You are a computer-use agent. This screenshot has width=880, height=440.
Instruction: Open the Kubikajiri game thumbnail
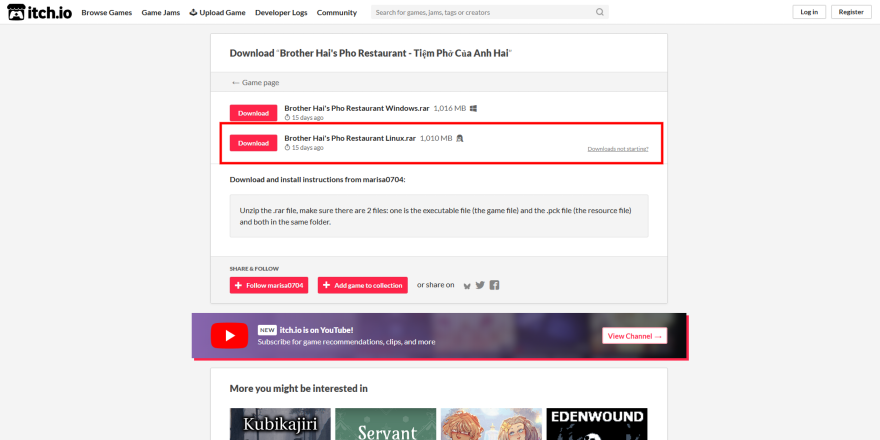pyautogui.click(x=280, y=424)
